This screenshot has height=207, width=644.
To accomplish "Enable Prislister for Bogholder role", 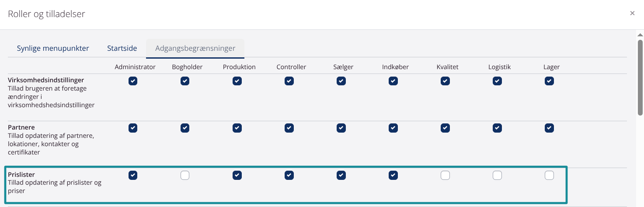I will [185, 175].
